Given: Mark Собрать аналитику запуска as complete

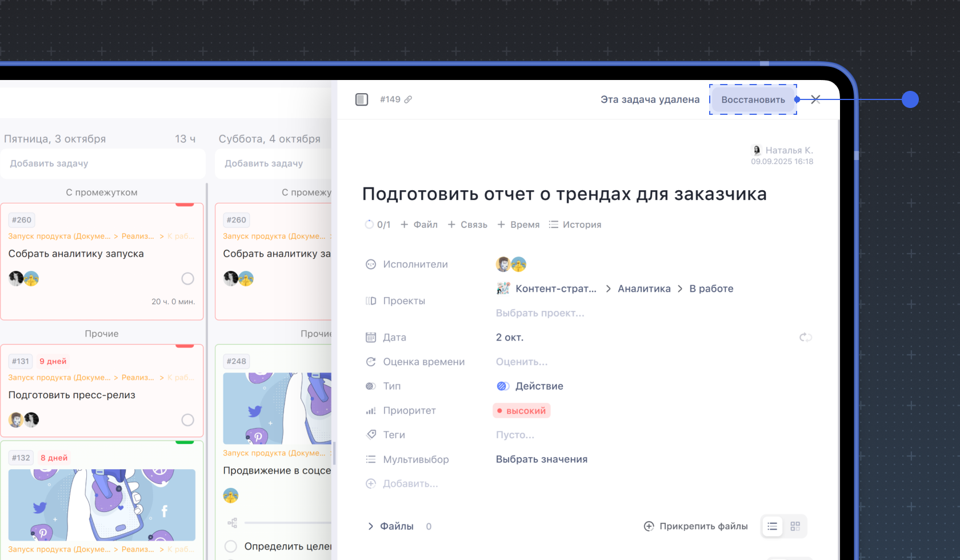Looking at the screenshot, I should click(x=187, y=279).
